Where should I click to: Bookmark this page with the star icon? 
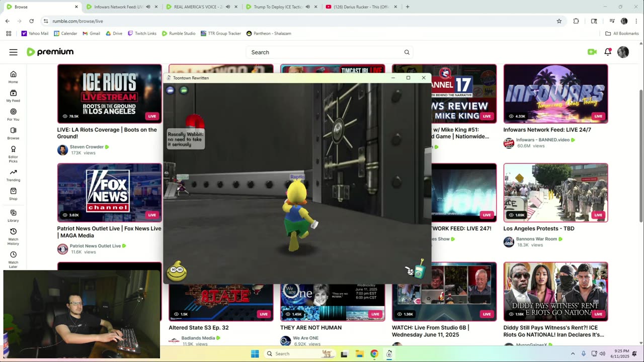point(559,21)
